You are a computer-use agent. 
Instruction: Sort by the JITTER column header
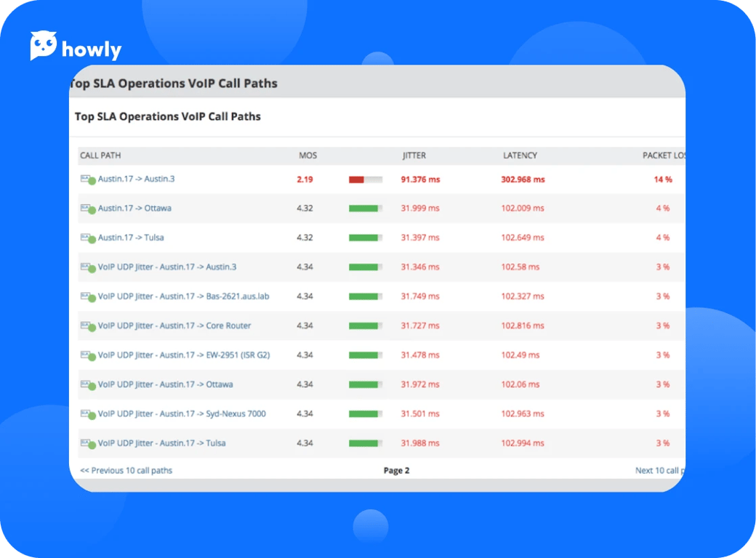point(414,155)
